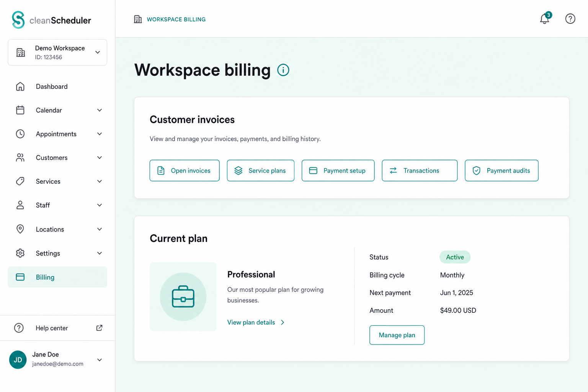
Task: Click the Active status badge
Action: coord(455,257)
